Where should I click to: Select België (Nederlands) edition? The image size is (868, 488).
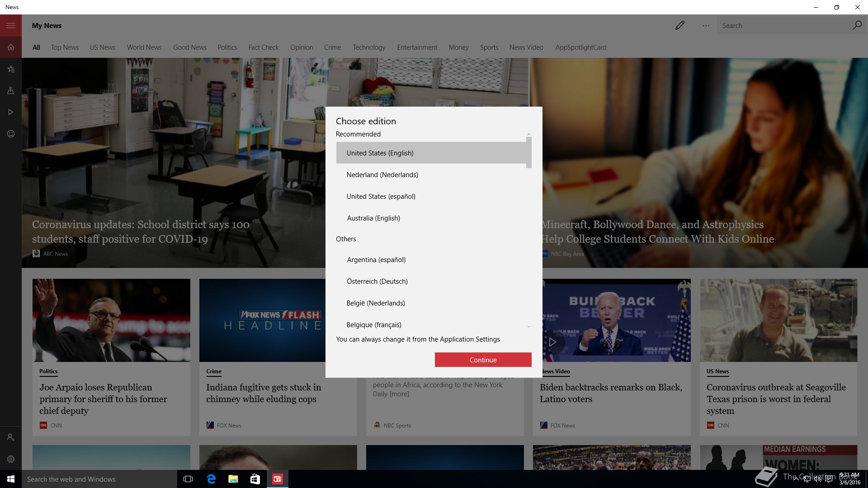[431, 303]
